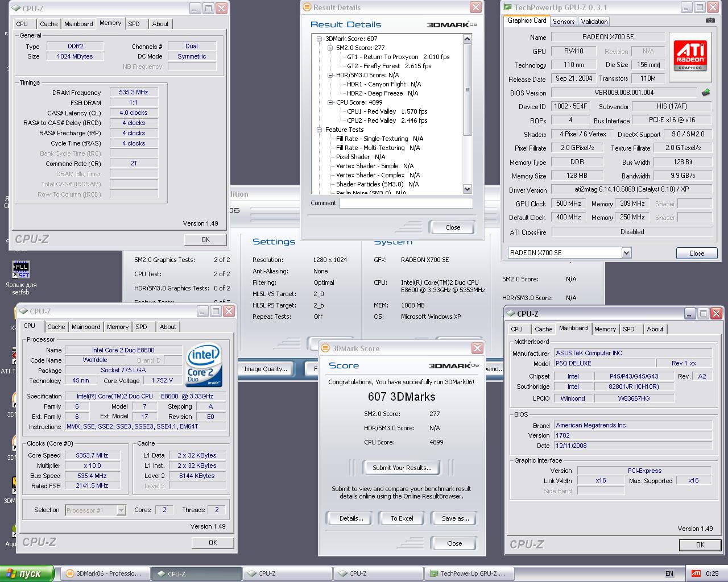This screenshot has height=582, width=728.
Task: Click the ATI CrossFire Disabled field
Action: point(632,232)
